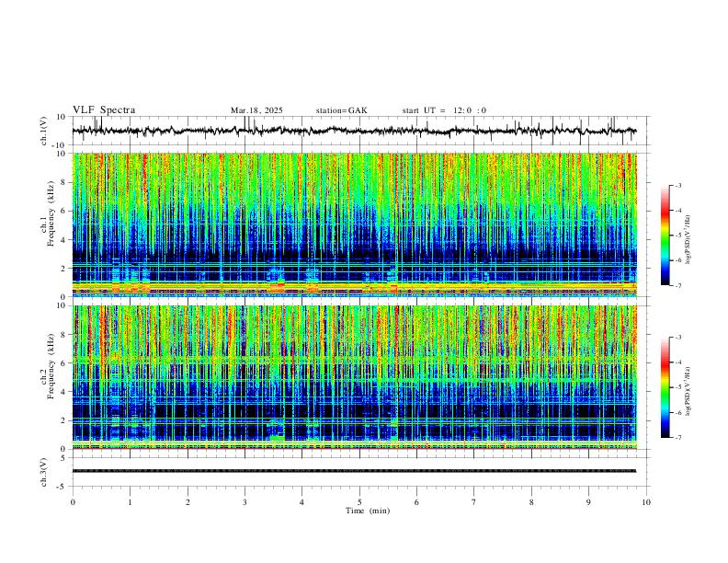Click the "ch.1(V)" waveform axis label
728x563 pixels.
pyautogui.click(x=44, y=131)
